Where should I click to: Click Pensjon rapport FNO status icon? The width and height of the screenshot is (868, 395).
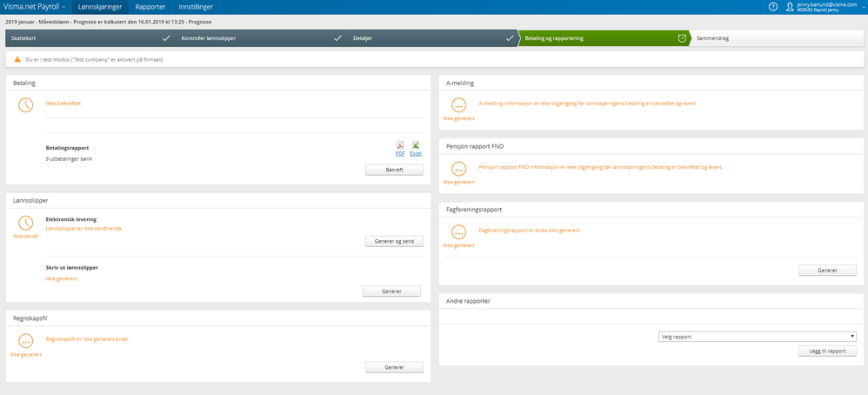[x=459, y=169]
